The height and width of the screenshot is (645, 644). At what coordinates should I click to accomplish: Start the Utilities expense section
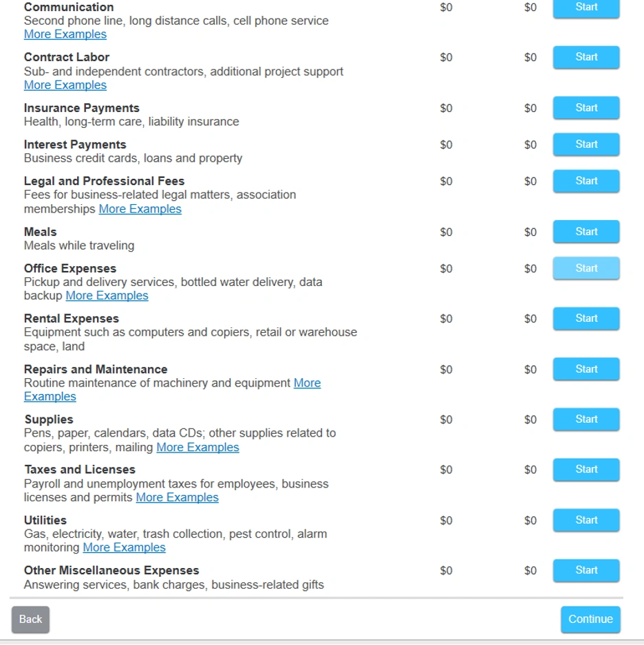[586, 521]
